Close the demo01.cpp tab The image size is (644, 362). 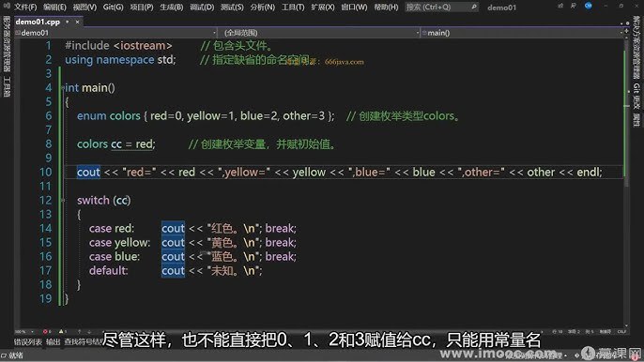tap(77, 22)
